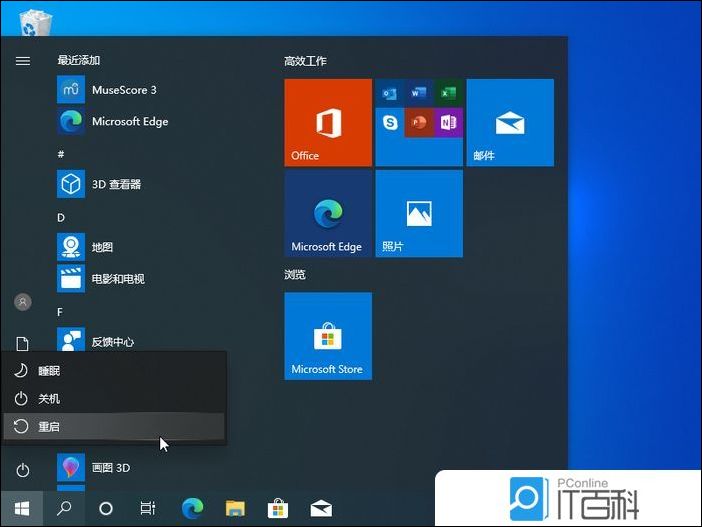Open the user account icon in sidebar
702x527 pixels.
pos(22,302)
